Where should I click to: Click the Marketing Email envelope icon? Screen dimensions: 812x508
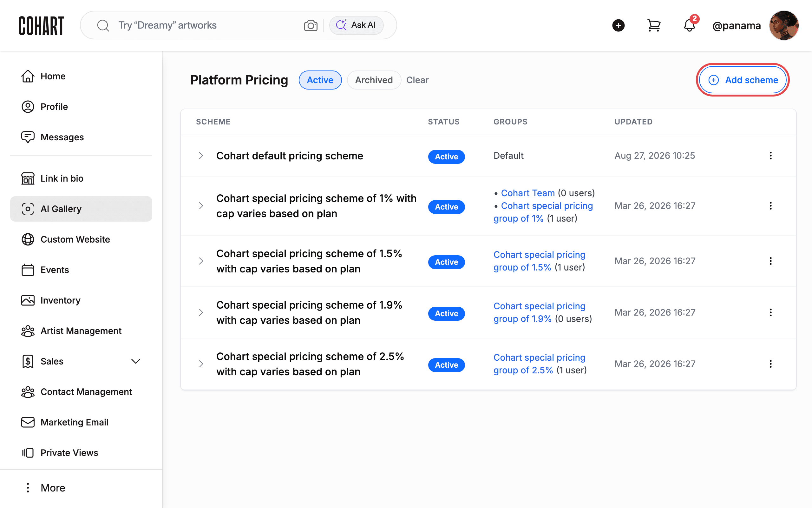click(28, 422)
